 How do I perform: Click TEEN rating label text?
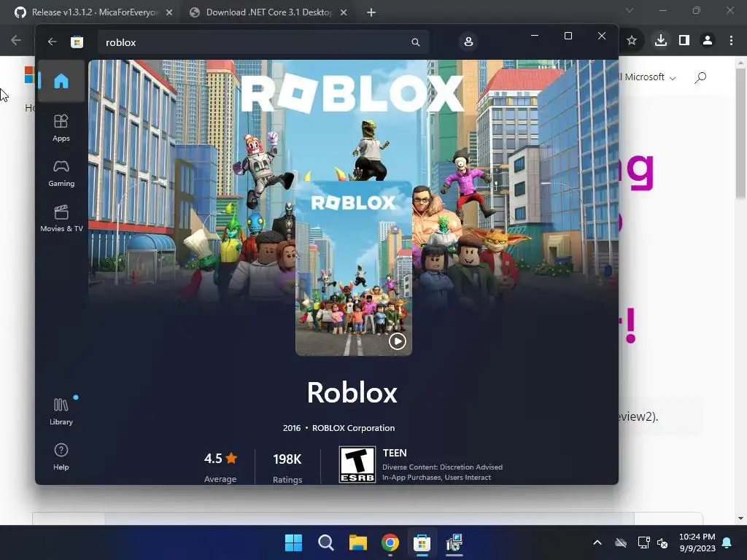coord(395,453)
